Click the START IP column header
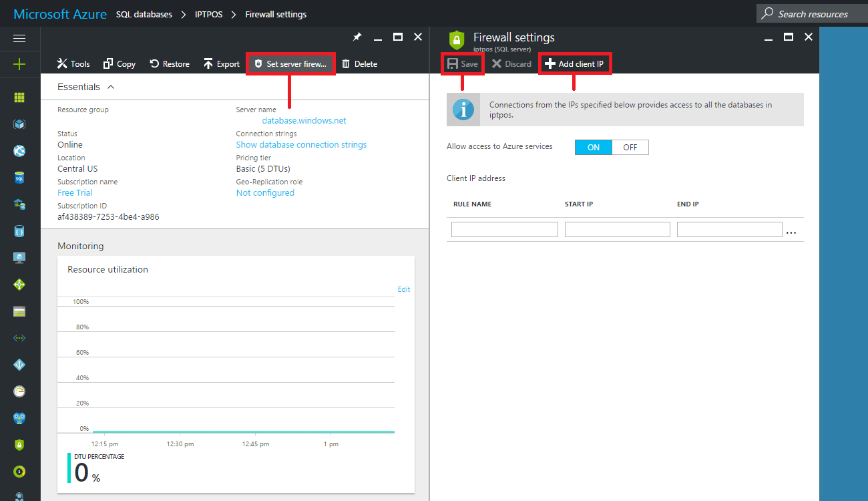This screenshot has width=868, height=501. [579, 204]
